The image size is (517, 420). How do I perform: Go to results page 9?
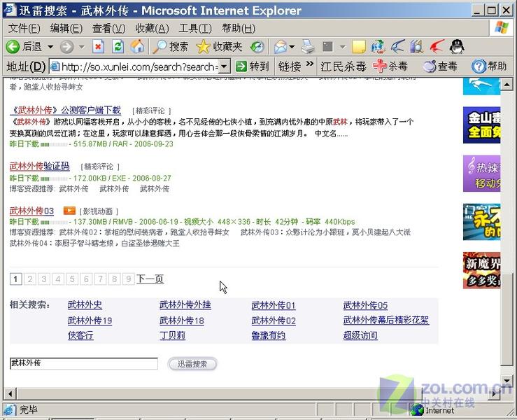(129, 279)
